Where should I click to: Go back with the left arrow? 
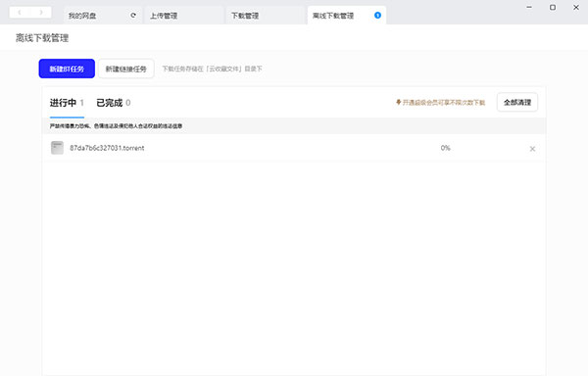[20, 13]
